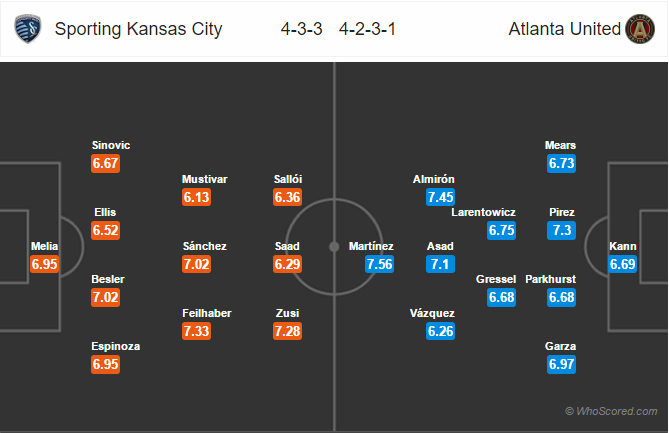Select the 4-3-3 formation label

pyautogui.click(x=301, y=29)
